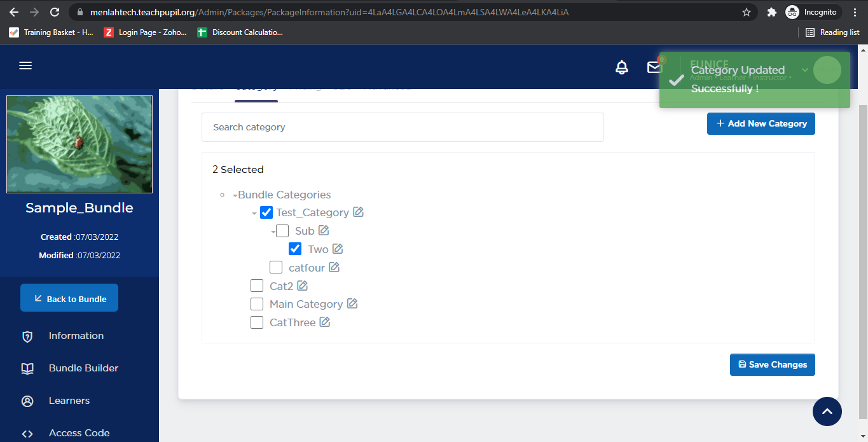The width and height of the screenshot is (868, 442).
Task: Check the Sub category checkbox
Action: (282, 231)
